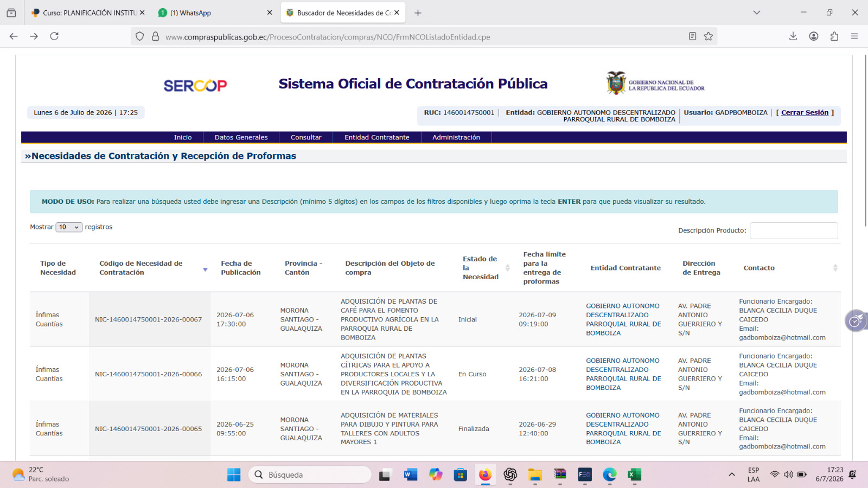List all tabs dropdown arrow
The height and width of the screenshot is (488, 868).
(x=757, y=12)
